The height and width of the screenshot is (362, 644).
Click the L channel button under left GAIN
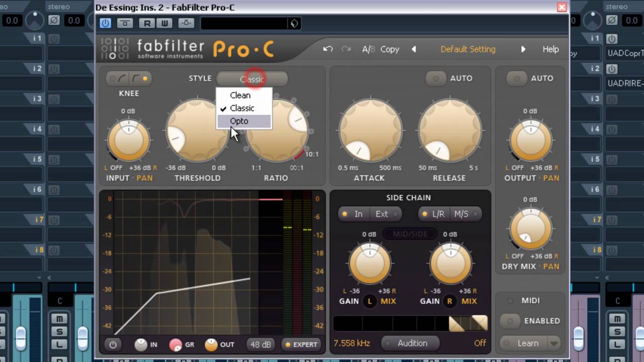(x=370, y=301)
